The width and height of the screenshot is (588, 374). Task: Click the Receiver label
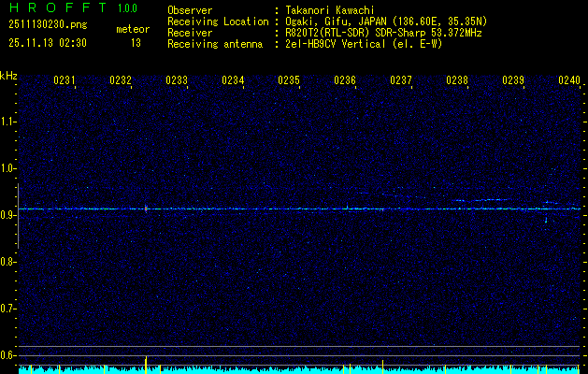click(190, 33)
